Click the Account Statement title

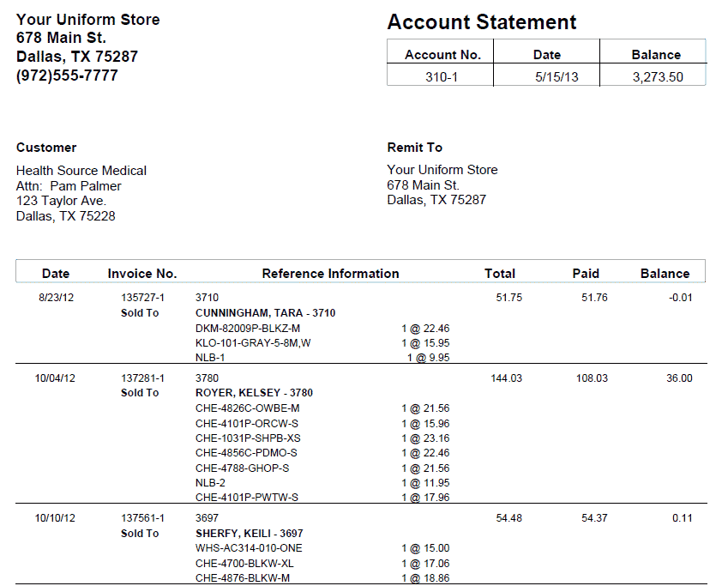click(481, 22)
